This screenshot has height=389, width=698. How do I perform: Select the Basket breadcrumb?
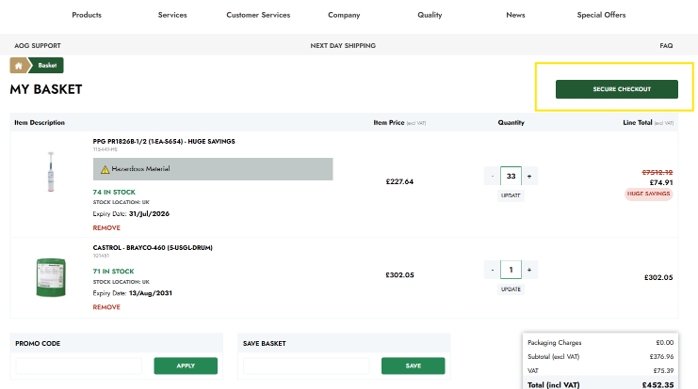pos(47,65)
